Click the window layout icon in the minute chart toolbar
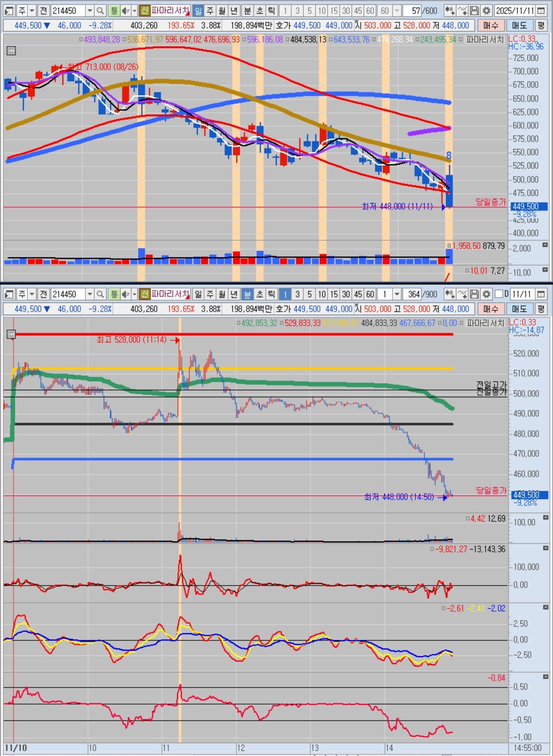553x756 pixels. [x=9, y=294]
